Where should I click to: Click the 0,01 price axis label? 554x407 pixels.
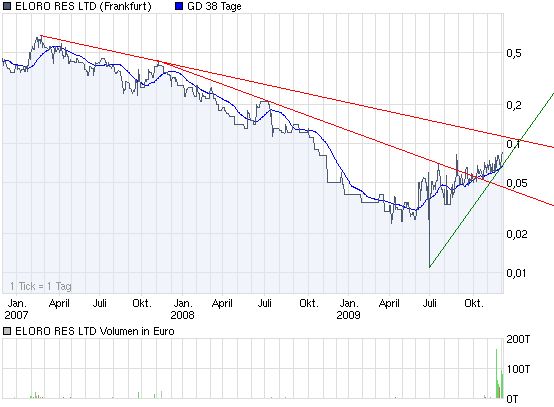pos(516,273)
